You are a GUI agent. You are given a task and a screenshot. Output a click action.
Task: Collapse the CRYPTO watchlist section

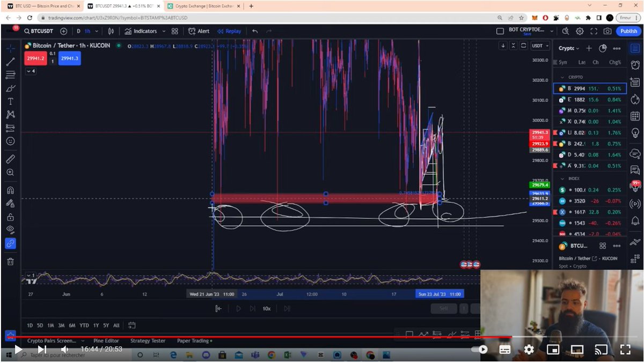click(562, 77)
